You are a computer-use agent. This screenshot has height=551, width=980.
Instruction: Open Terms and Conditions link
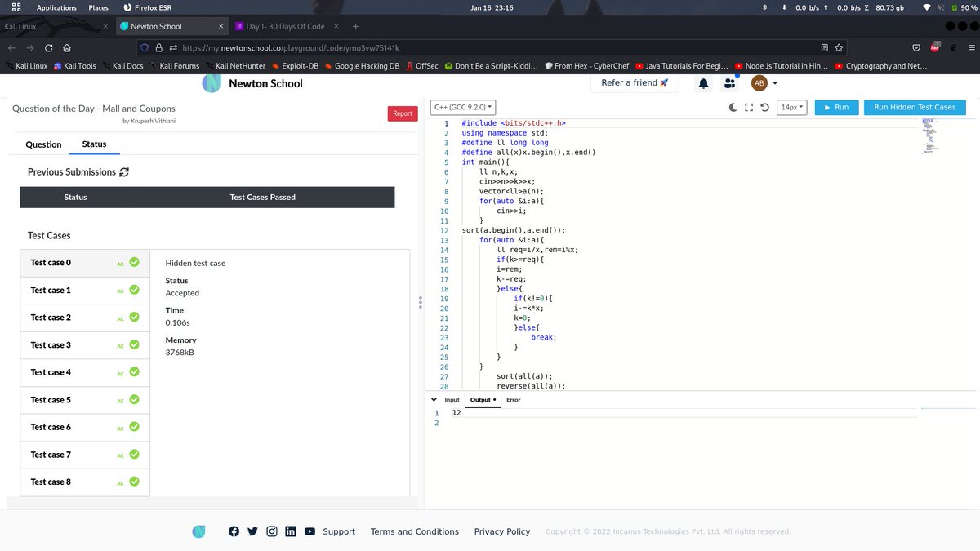415,531
